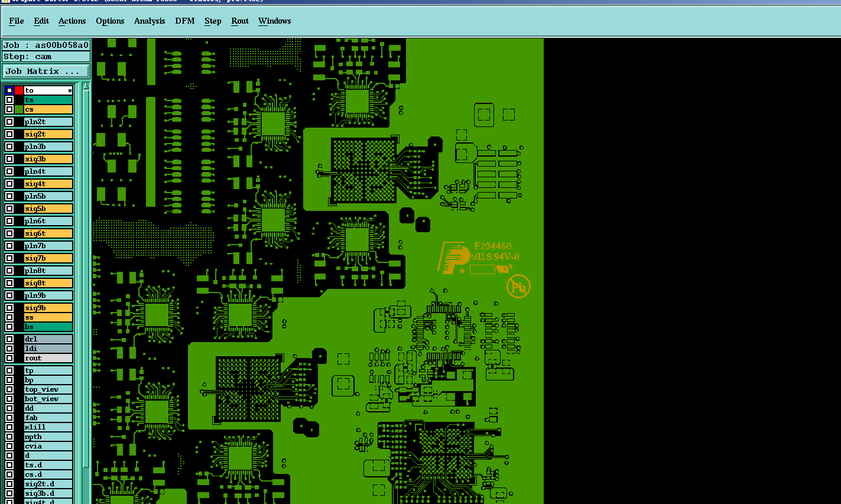Toggle display checkbox for layer sig4t
The width and height of the screenshot is (841, 504).
pyautogui.click(x=9, y=184)
